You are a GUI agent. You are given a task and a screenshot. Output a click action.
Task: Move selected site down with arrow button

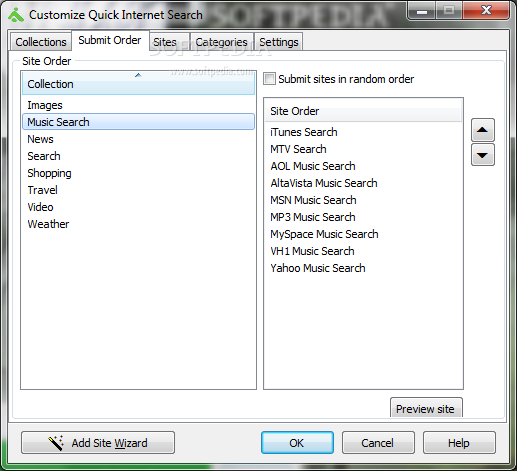pyautogui.click(x=482, y=155)
